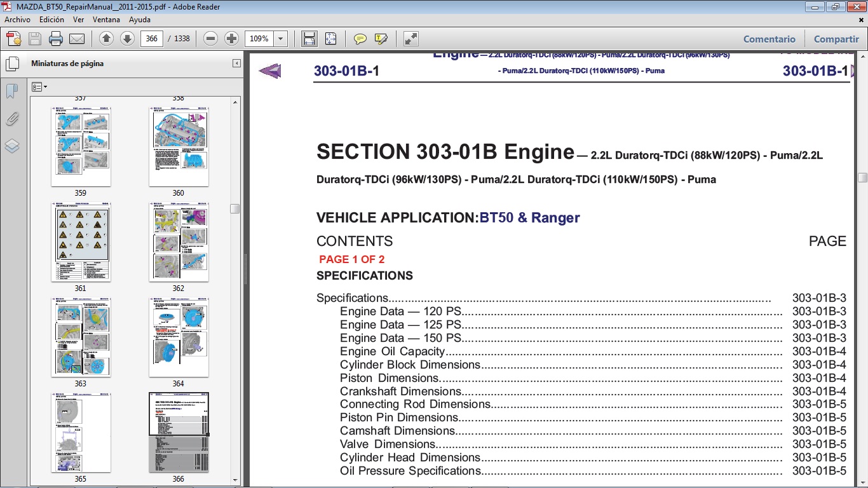Click the fit width scrolling icon
Viewport: 868px width, 488px height.
point(309,39)
